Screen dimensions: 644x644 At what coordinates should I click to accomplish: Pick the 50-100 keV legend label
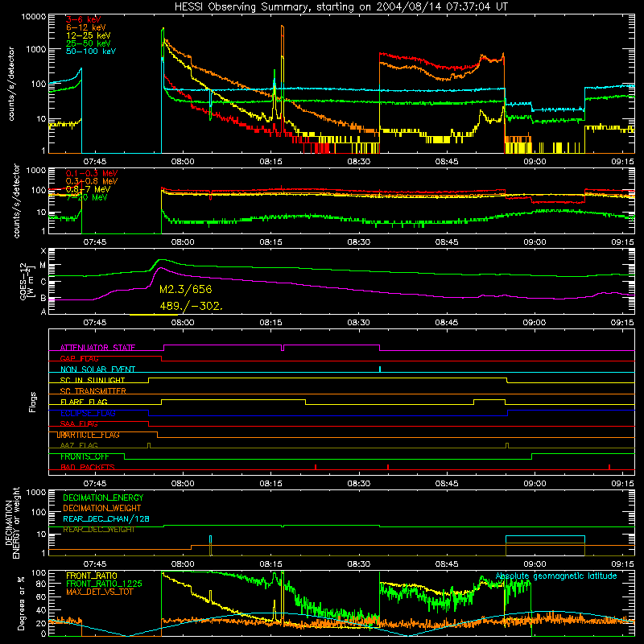pyautogui.click(x=91, y=51)
